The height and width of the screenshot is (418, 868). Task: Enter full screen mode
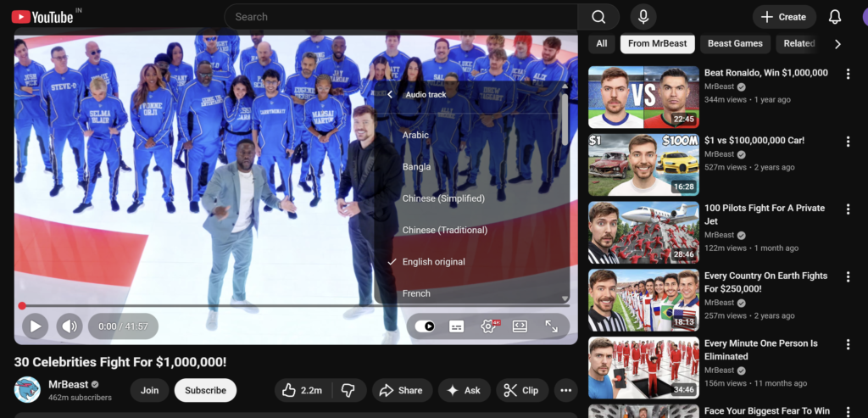coord(551,326)
